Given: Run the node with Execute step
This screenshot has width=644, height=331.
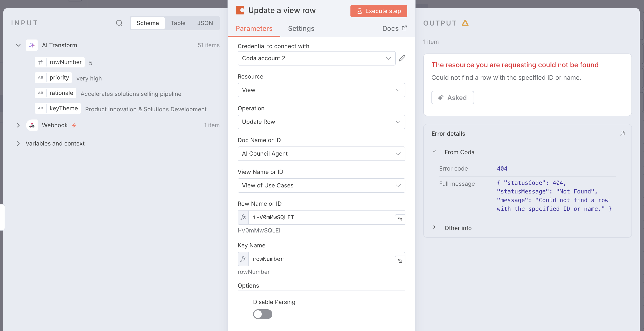Looking at the screenshot, I should point(378,11).
